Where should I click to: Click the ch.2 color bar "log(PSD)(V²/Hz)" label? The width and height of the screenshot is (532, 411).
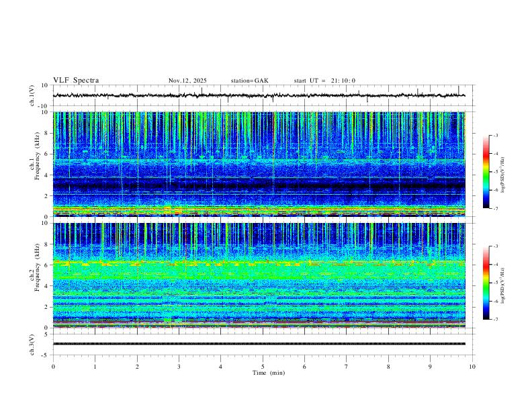coord(502,285)
